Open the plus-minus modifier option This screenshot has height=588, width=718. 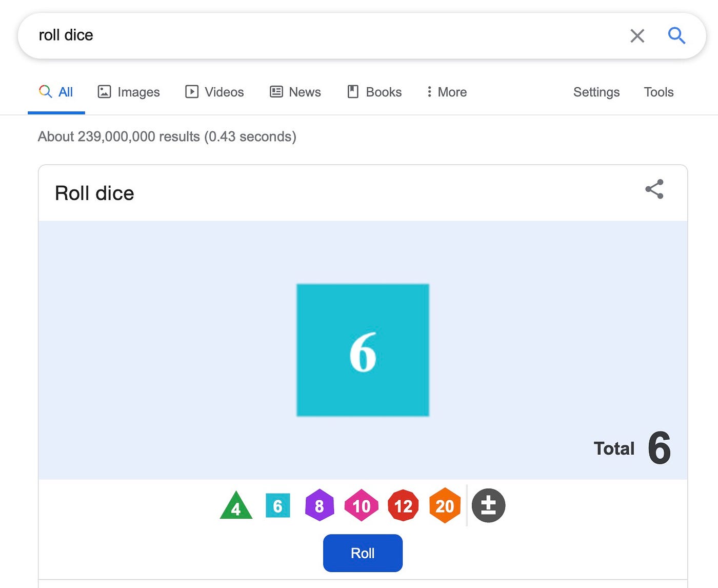click(x=488, y=505)
